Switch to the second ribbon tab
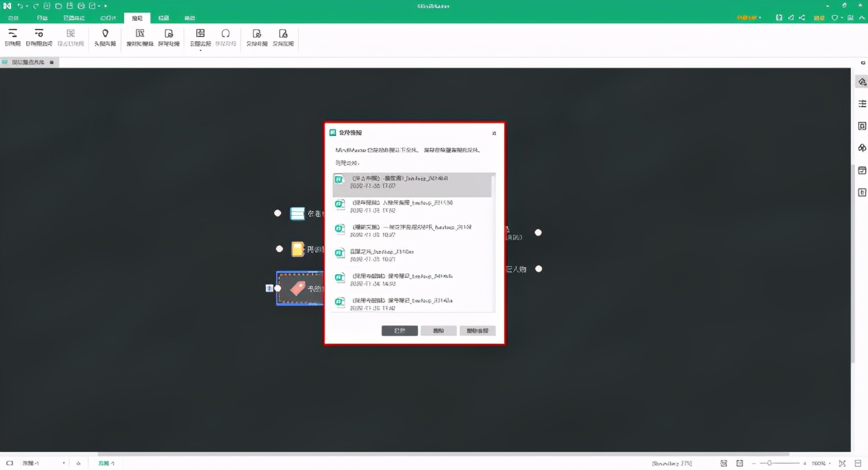The image size is (868, 470). pos(43,18)
